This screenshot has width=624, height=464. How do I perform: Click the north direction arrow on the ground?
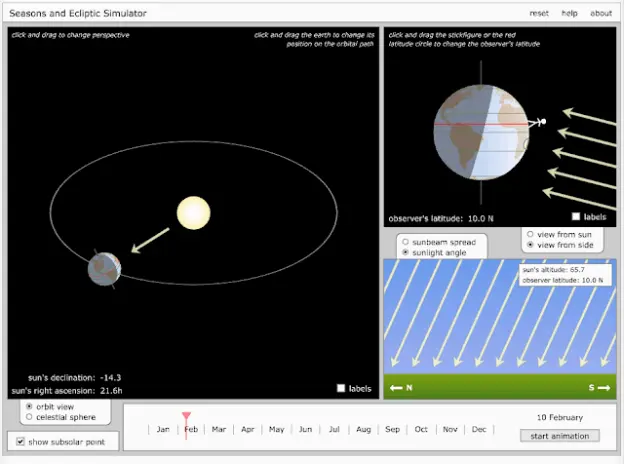click(x=401, y=388)
